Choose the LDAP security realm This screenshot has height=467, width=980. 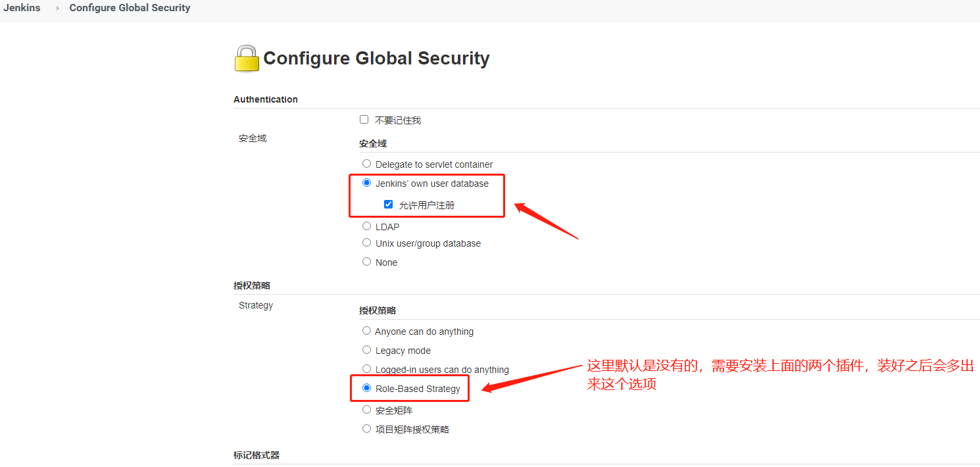(x=367, y=226)
